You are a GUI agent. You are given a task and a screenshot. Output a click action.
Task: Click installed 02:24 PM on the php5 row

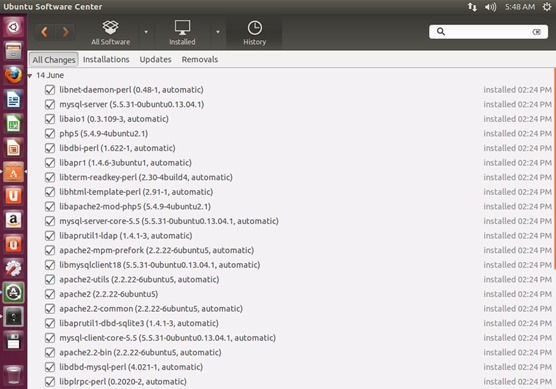[x=517, y=133]
